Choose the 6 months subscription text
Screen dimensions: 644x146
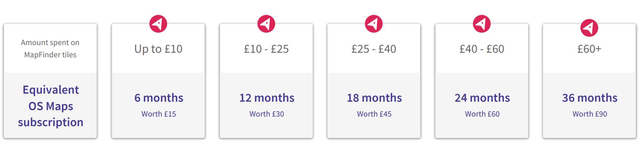[159, 98]
